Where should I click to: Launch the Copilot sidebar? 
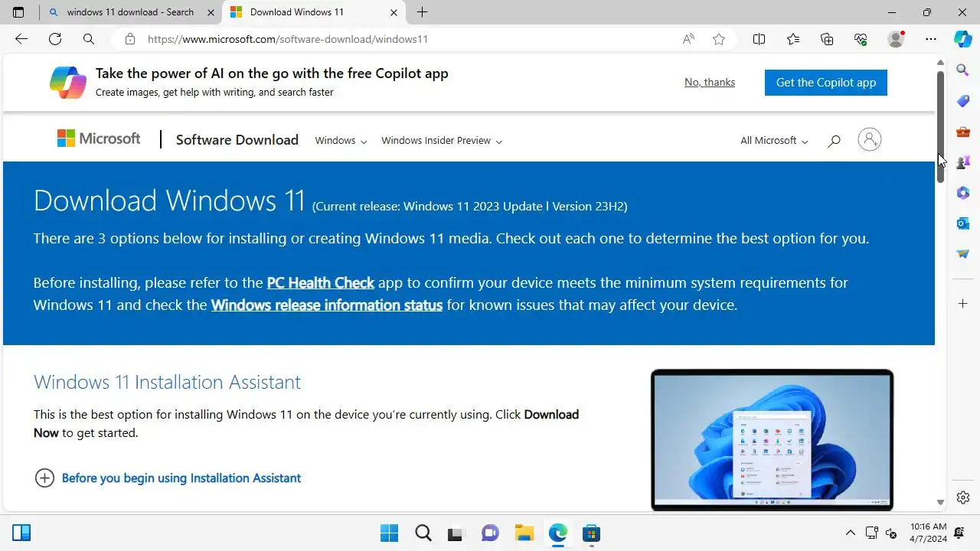[963, 39]
